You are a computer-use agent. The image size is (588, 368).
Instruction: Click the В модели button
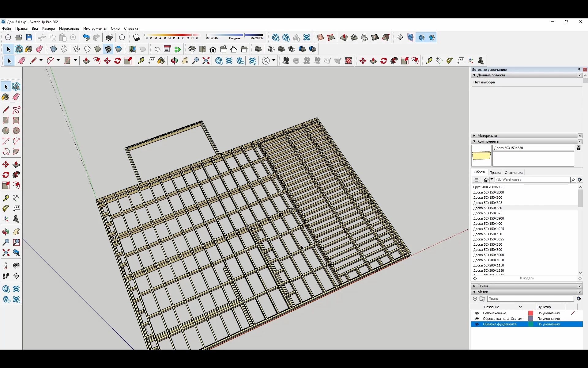tap(527, 278)
